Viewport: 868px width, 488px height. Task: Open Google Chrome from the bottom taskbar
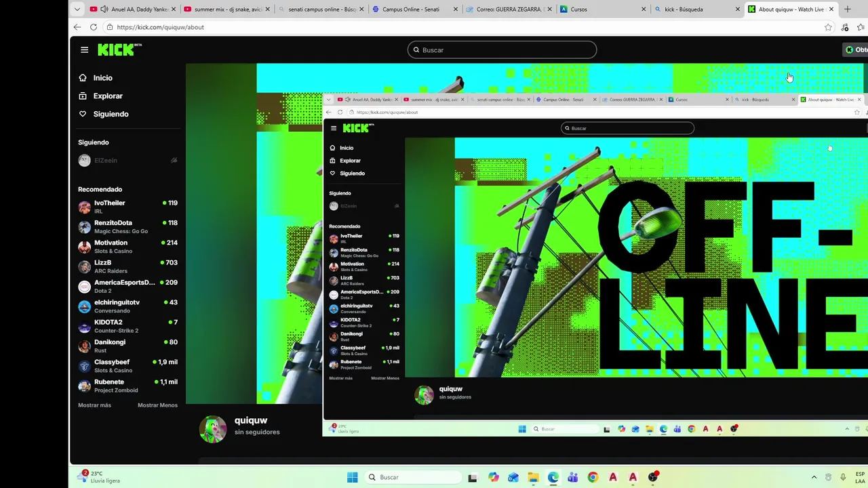593,477
